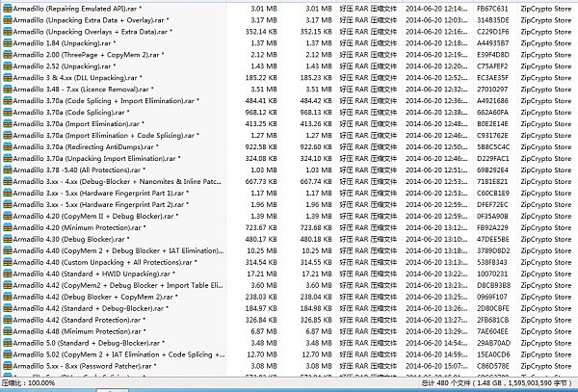Click the date 2014-06-20 13:29 modification time

(436, 331)
